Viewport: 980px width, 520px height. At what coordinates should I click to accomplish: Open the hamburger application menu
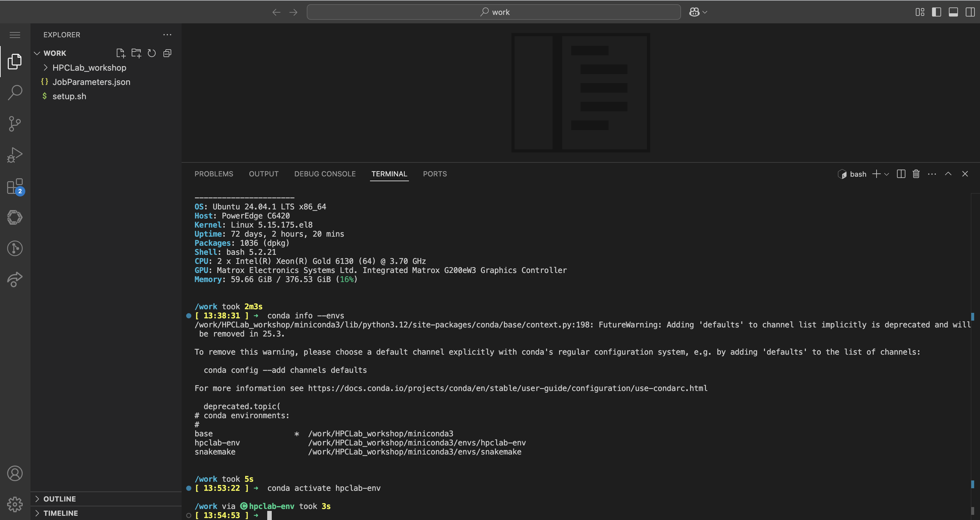(x=15, y=35)
